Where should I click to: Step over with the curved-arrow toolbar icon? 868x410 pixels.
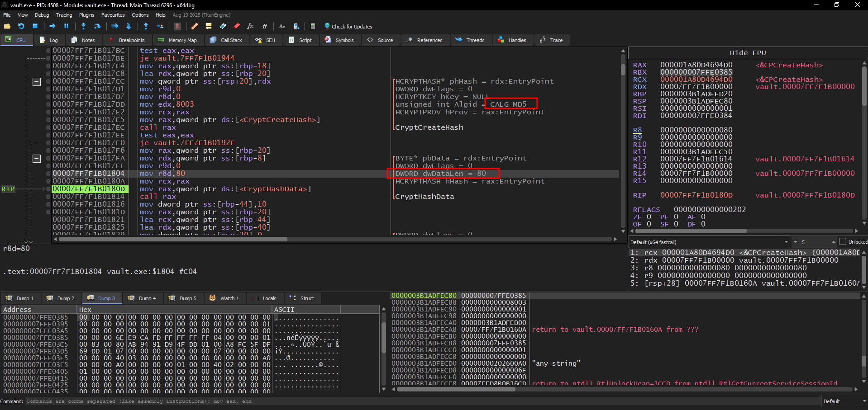tap(97, 26)
